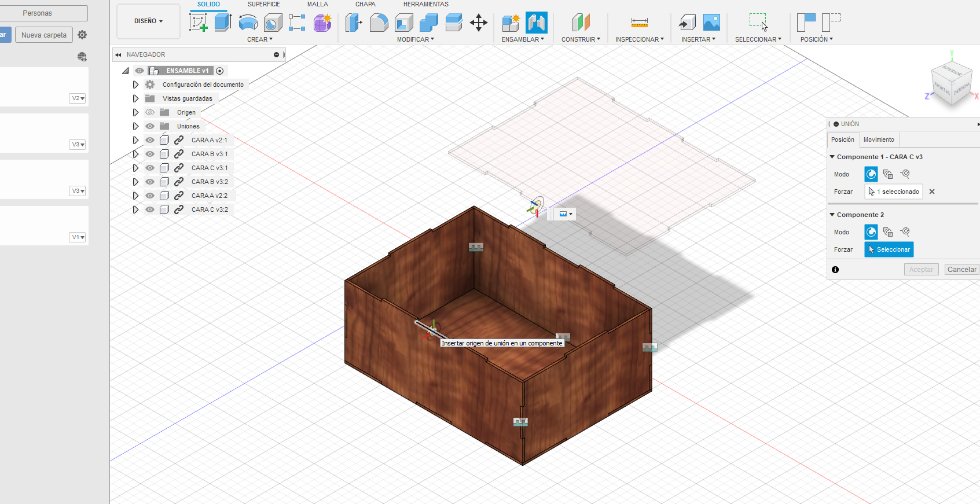Image resolution: width=980 pixels, height=504 pixels.
Task: Open the MODIFICAR dropdown menu
Action: [415, 39]
